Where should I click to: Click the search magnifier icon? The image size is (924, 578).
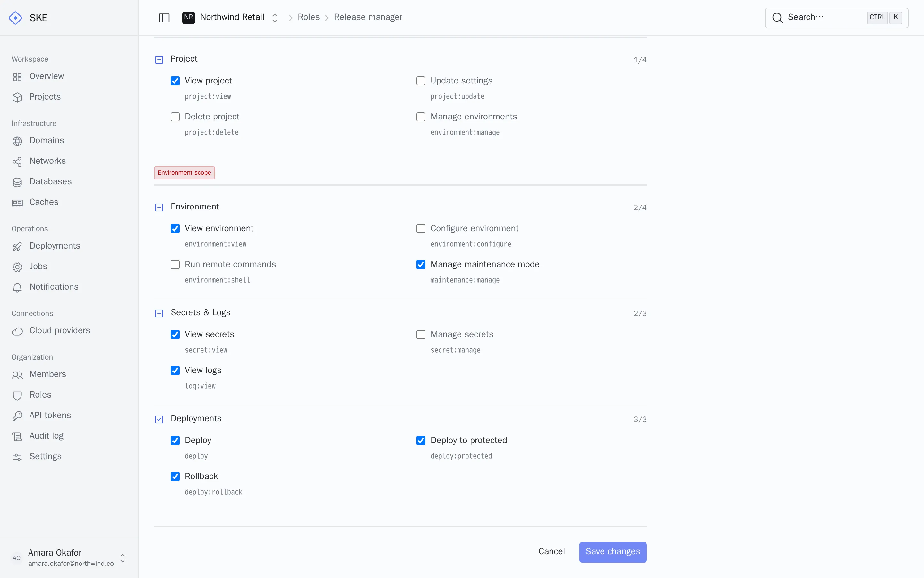[x=777, y=18]
